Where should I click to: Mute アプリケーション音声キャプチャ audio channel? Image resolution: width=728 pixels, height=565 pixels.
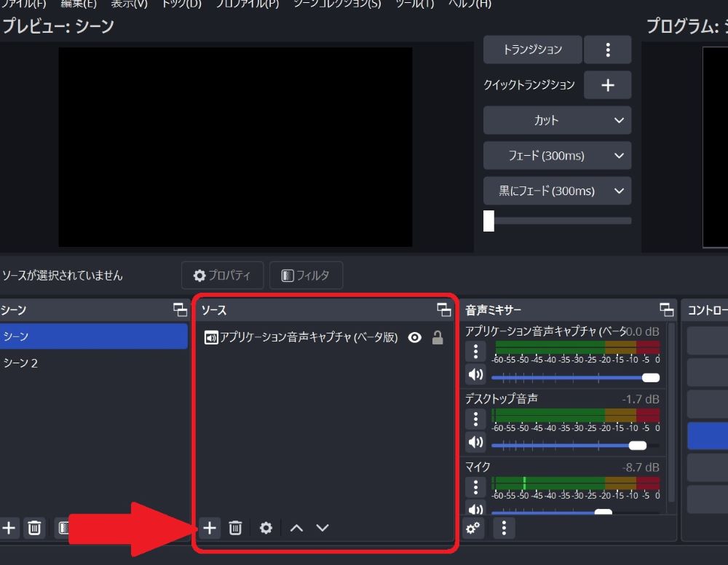[x=475, y=375]
